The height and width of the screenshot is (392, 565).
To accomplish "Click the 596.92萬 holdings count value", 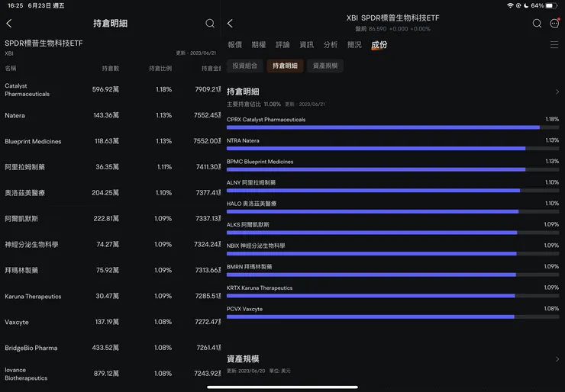I will [x=105, y=89].
